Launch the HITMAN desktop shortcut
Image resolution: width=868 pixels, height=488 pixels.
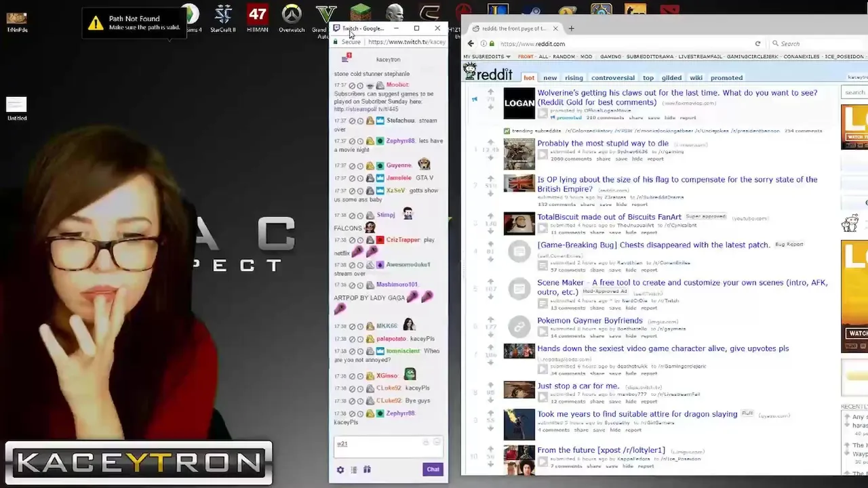coord(257,18)
